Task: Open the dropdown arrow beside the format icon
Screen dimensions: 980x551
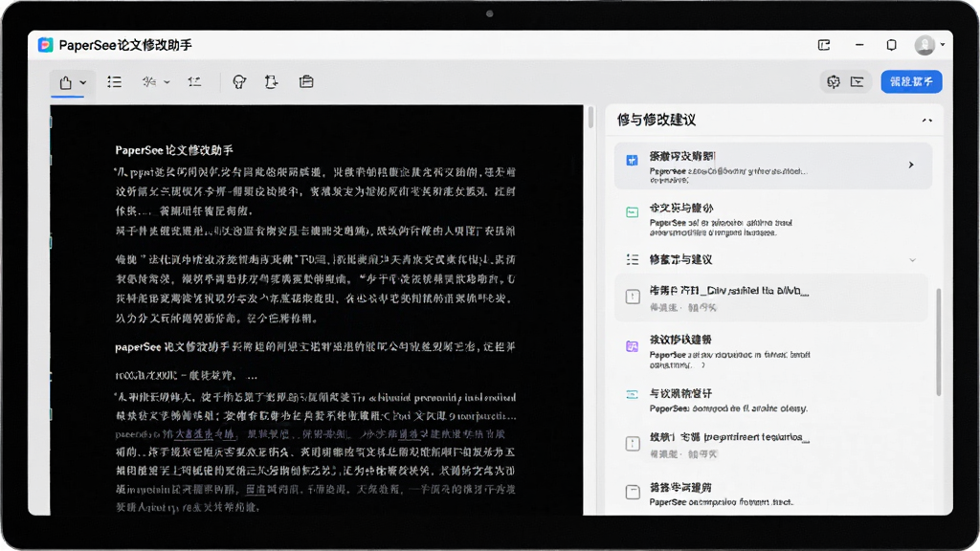Action: point(167,82)
